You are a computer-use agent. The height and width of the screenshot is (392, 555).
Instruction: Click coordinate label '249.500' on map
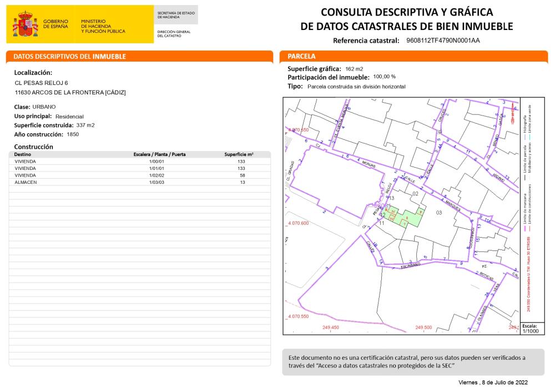(423, 328)
